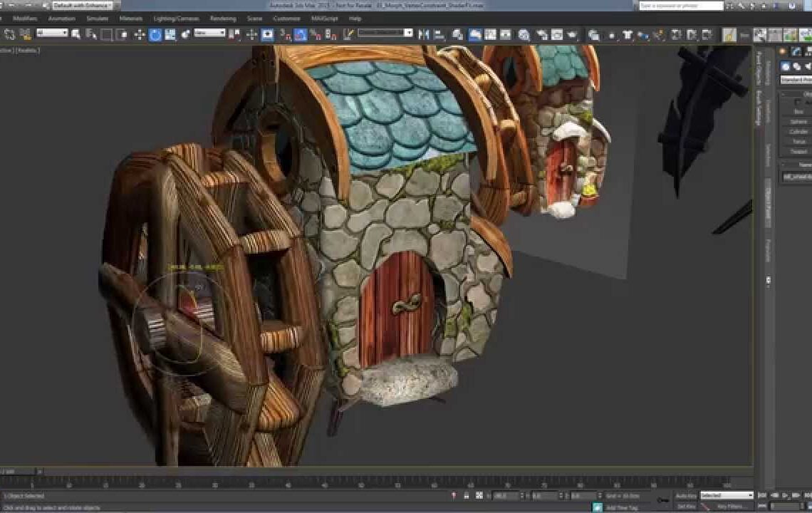Switch to the Geometry category in Create panel

[786, 66]
